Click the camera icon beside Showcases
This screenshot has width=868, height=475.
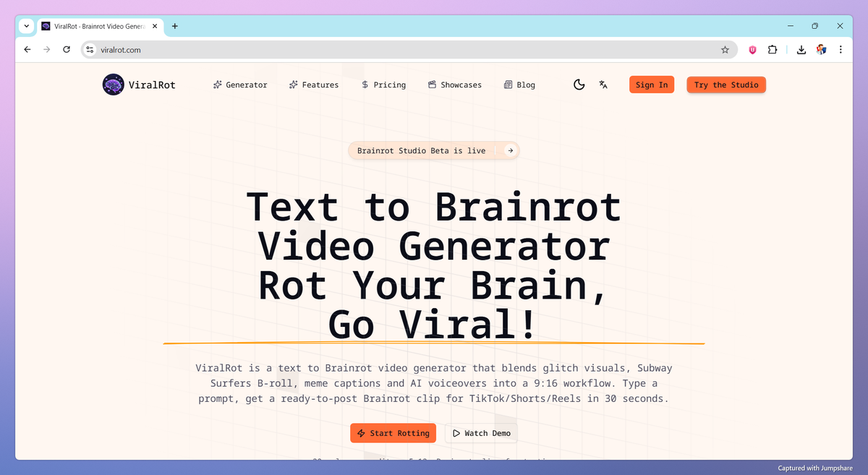coord(430,85)
